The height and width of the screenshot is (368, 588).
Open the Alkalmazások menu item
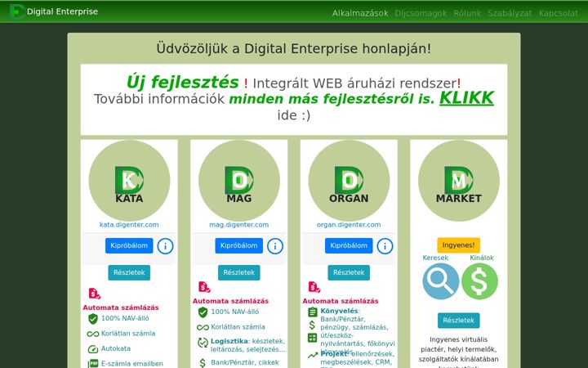click(360, 13)
